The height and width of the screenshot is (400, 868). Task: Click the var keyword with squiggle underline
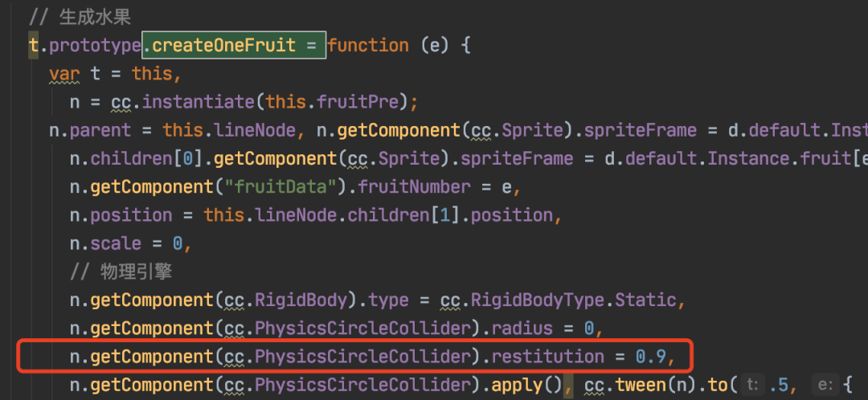(64, 74)
